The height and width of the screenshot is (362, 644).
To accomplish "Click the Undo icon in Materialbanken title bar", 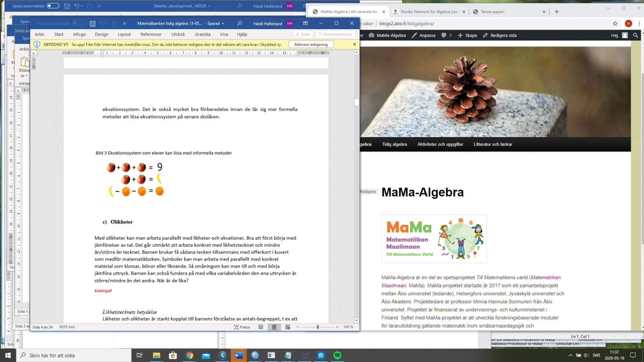I will coord(102,24).
